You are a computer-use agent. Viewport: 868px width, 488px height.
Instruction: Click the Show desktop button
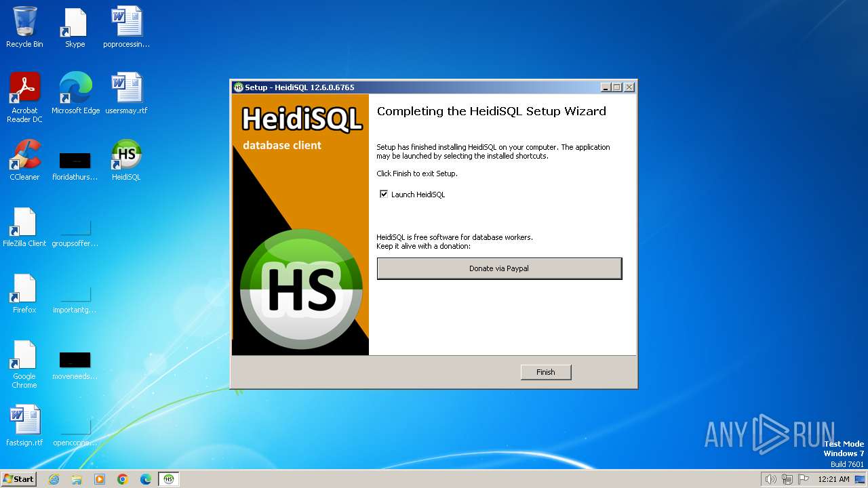click(861, 479)
